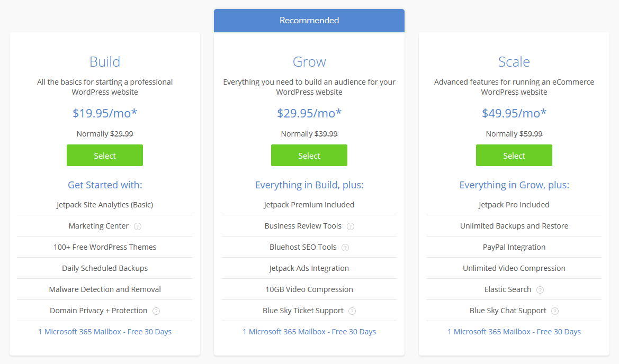Click Bluehost SEO Tools text

click(303, 247)
